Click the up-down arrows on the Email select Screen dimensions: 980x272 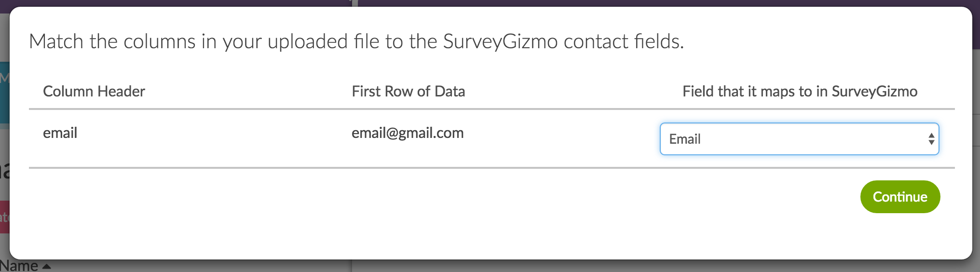click(x=931, y=139)
